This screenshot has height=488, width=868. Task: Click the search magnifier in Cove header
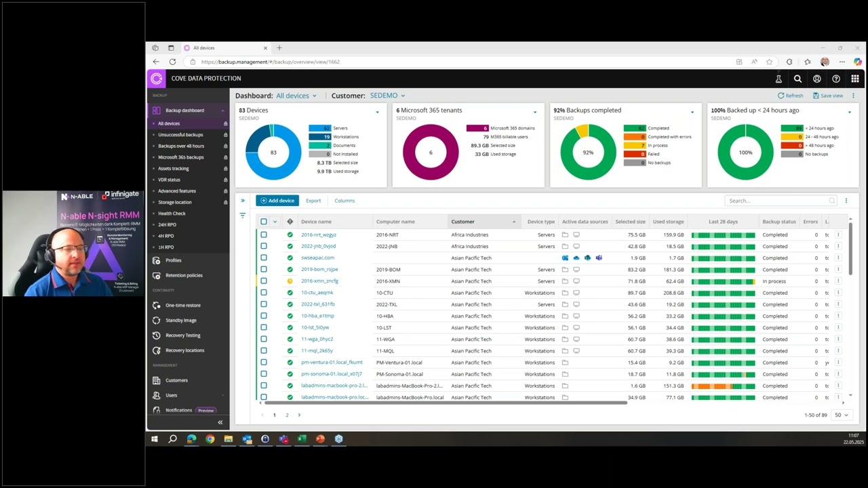click(797, 79)
